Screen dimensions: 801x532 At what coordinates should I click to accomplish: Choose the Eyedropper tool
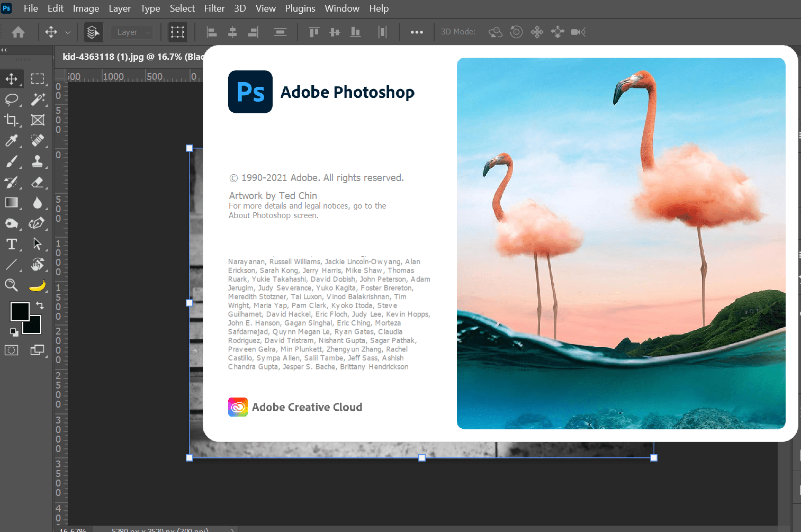tap(12, 141)
